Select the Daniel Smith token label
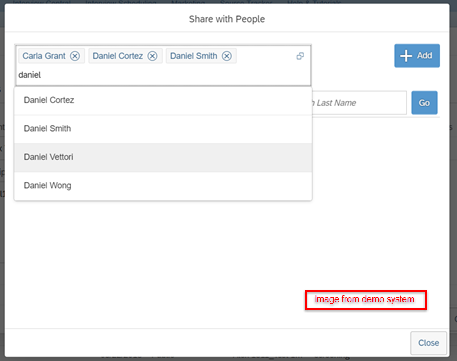This screenshot has width=457, height=361. 194,56
